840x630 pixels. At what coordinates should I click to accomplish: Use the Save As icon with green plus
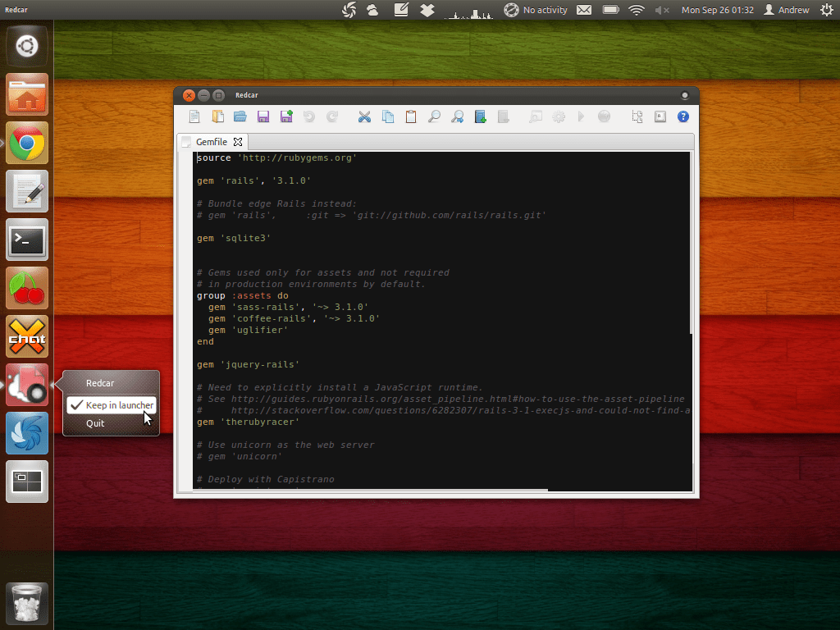coord(285,116)
